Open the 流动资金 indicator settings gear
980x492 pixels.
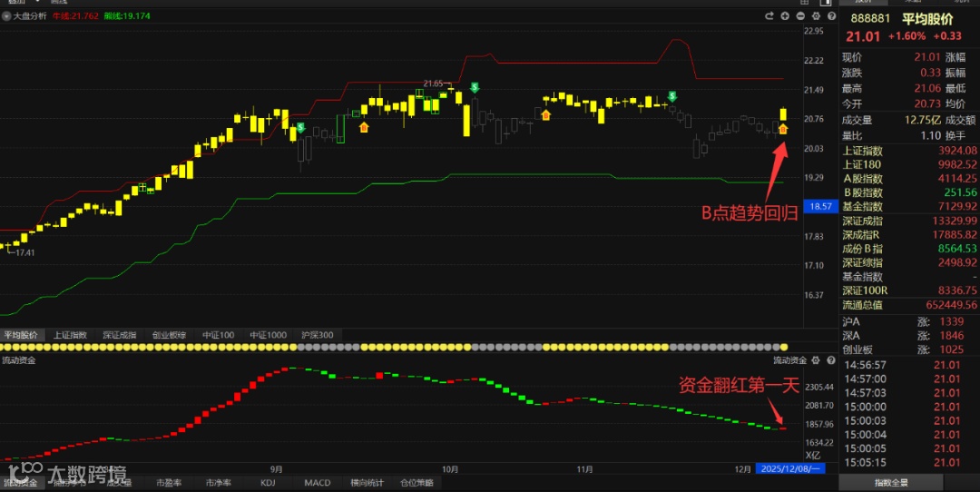click(816, 360)
